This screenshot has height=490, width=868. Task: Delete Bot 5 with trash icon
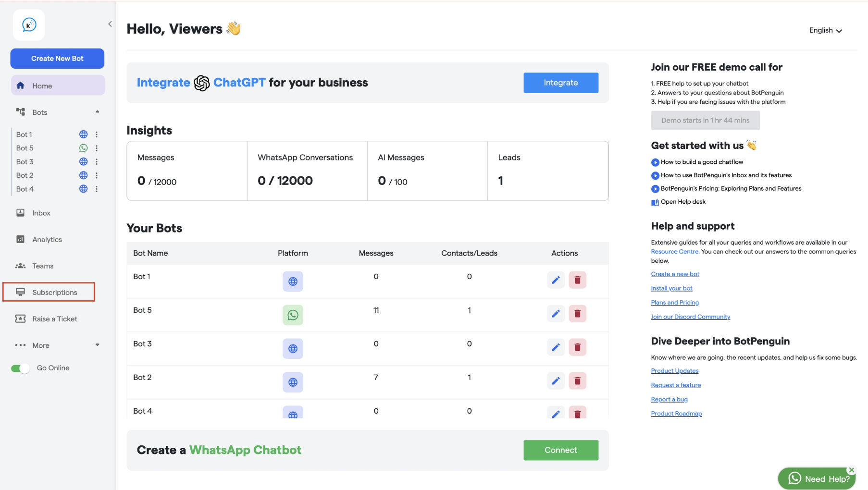pyautogui.click(x=577, y=314)
